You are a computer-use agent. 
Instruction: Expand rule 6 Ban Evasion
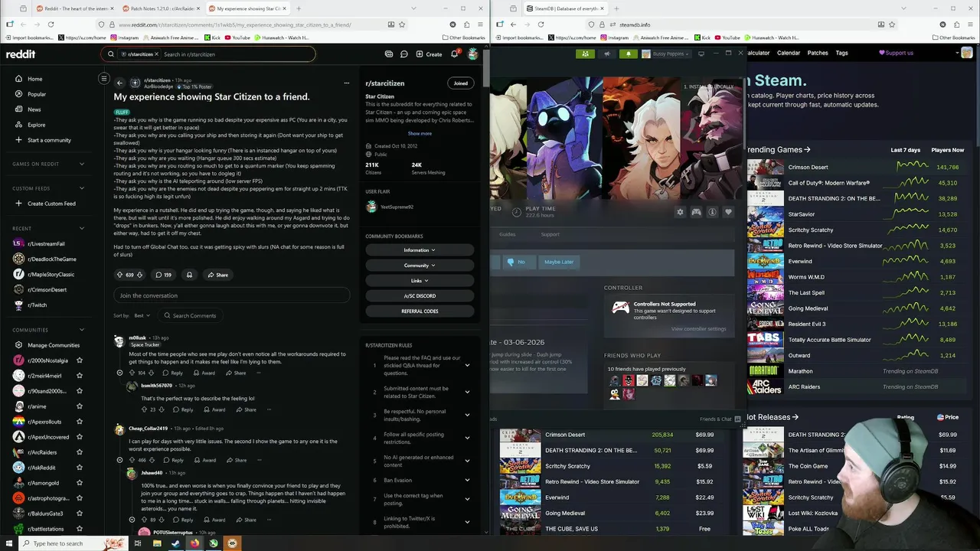(467, 481)
